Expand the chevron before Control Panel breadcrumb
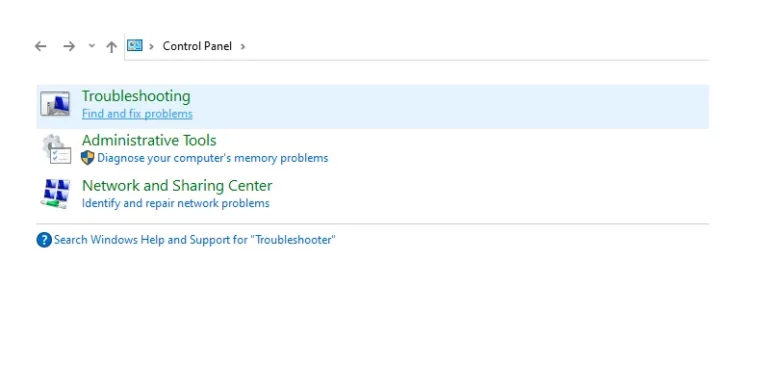This screenshot has height=391, width=768. point(151,47)
